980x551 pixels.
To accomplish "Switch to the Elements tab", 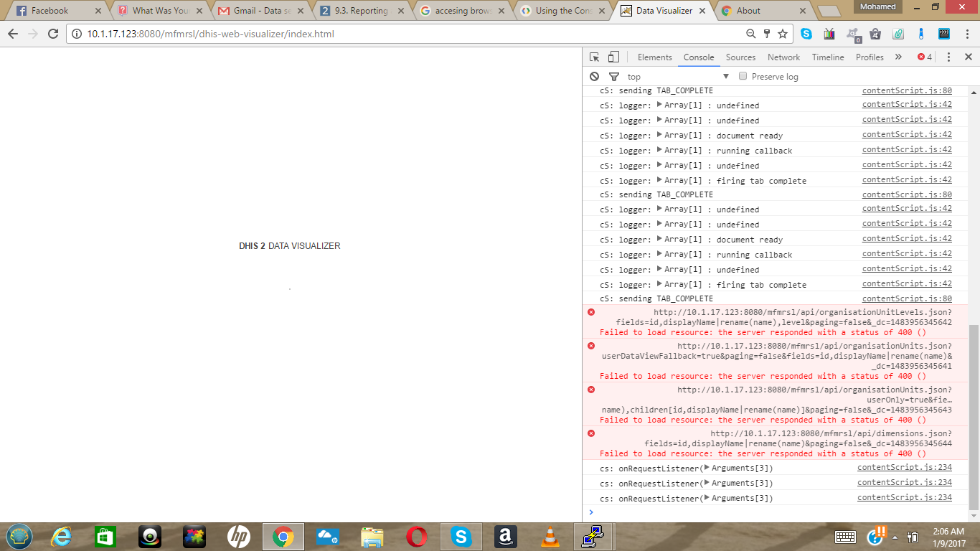I will pos(655,57).
